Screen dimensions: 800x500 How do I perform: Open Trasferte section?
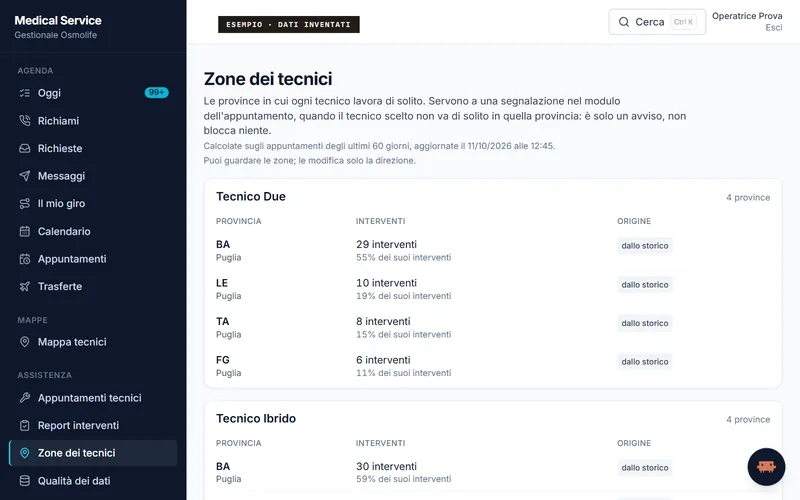pos(93,286)
